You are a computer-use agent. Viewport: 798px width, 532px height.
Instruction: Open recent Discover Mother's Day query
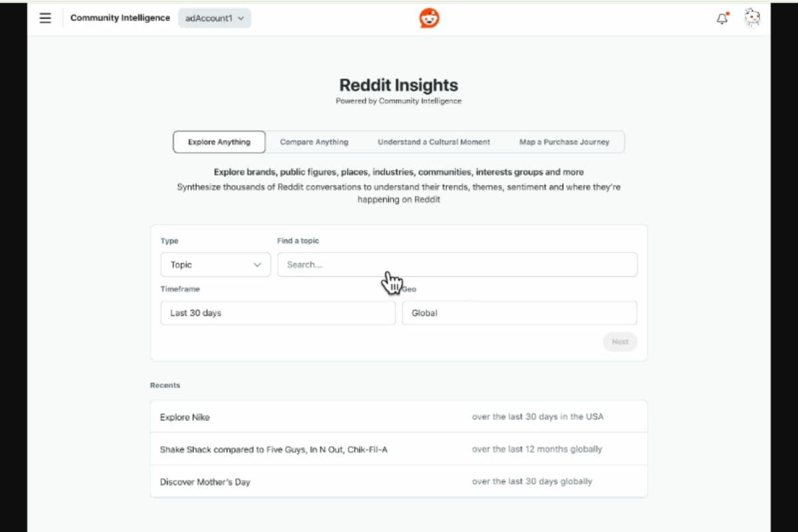coord(399,481)
